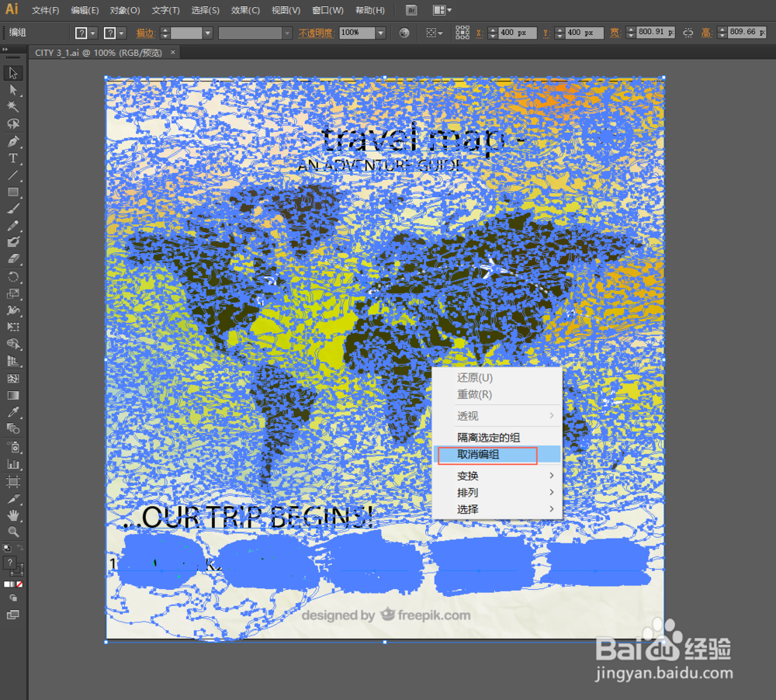The image size is (776, 700).
Task: Grab the Hand tool
Action: (12, 515)
